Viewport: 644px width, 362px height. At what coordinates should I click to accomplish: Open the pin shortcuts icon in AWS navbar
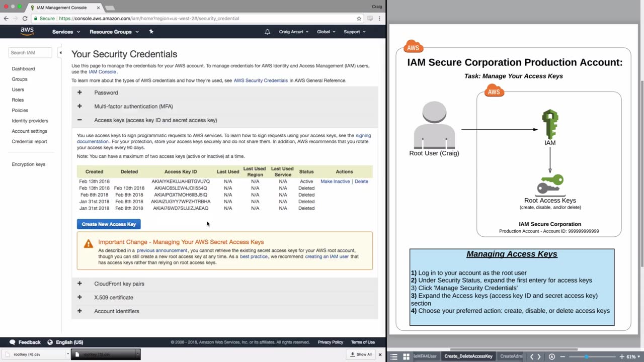click(x=151, y=32)
